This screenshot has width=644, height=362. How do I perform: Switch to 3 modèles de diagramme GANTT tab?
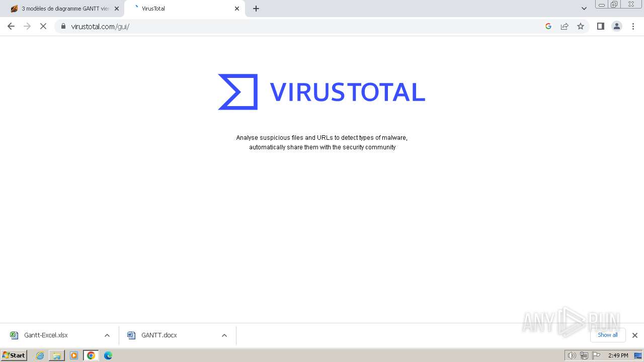tap(65, 9)
